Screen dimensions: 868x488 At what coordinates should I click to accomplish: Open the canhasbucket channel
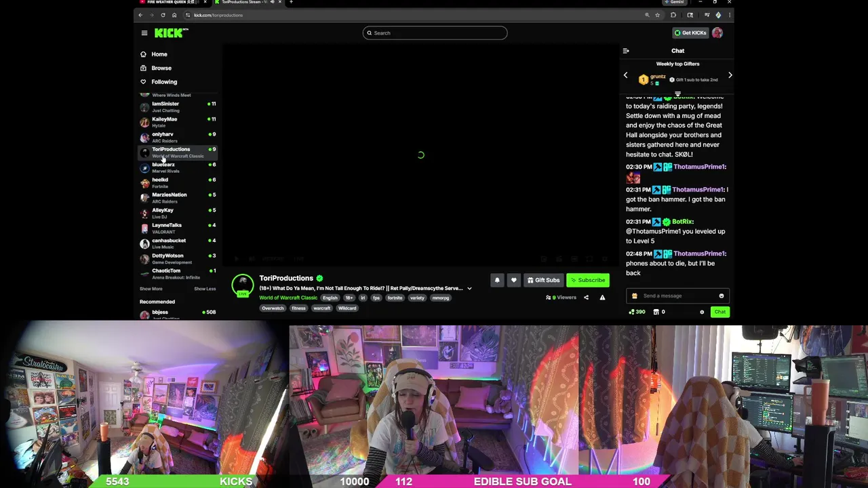point(178,243)
